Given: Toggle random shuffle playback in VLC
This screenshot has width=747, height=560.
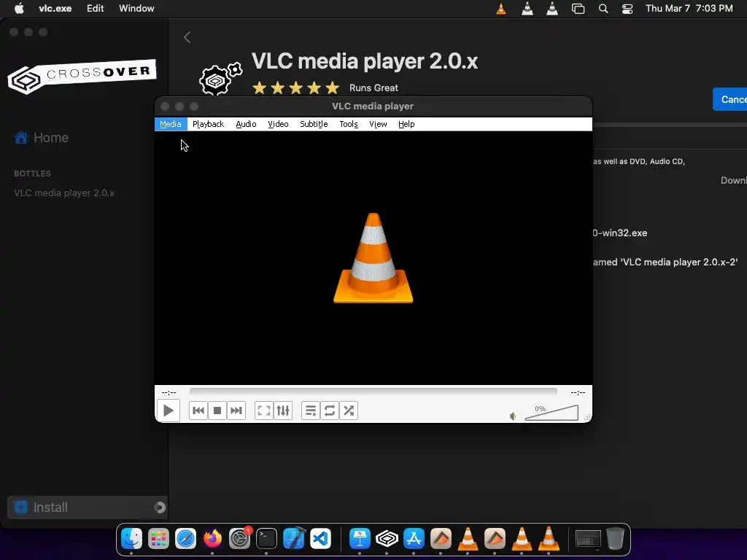Looking at the screenshot, I should point(349,411).
